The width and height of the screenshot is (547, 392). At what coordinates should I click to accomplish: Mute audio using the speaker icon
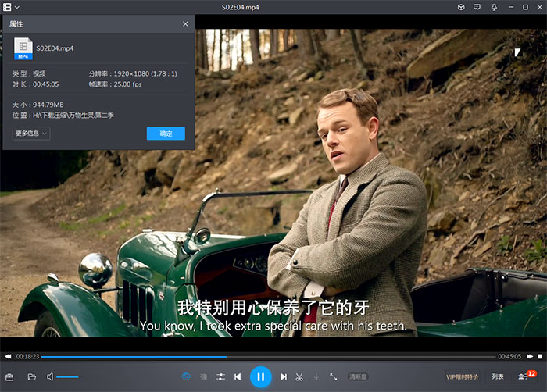pos(50,377)
